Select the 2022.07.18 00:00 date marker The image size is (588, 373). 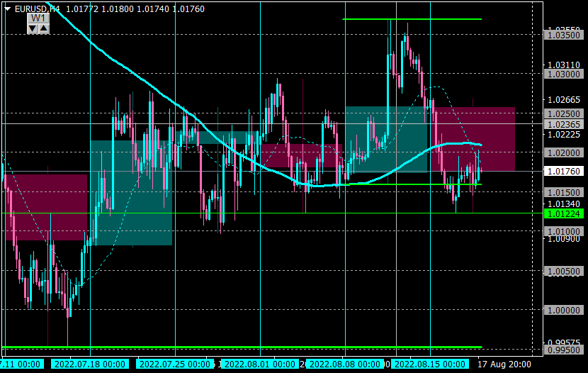pyautogui.click(x=90, y=364)
